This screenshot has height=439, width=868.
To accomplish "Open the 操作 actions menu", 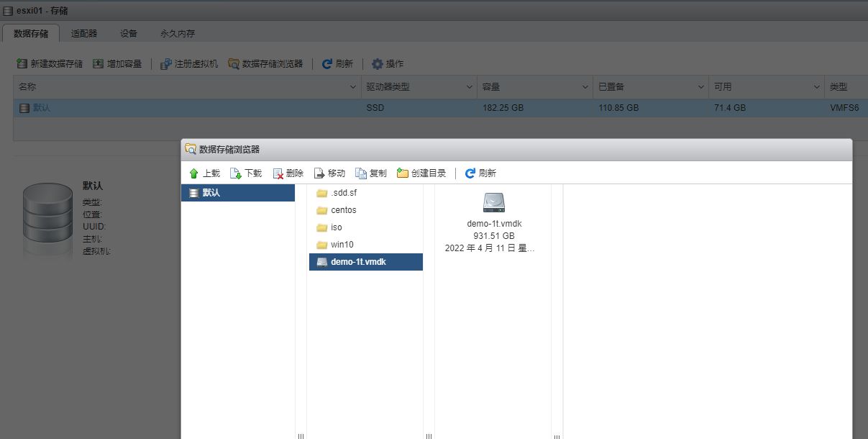I will tap(387, 63).
